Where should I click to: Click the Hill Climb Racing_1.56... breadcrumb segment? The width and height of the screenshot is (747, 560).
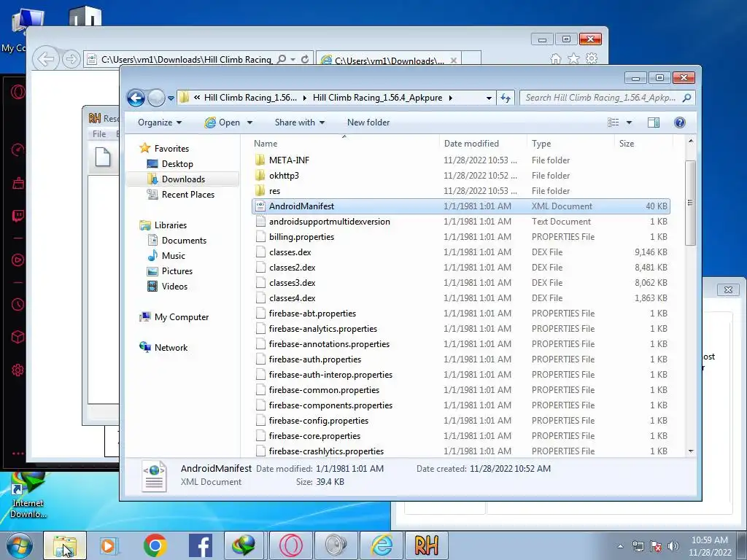pyautogui.click(x=250, y=98)
